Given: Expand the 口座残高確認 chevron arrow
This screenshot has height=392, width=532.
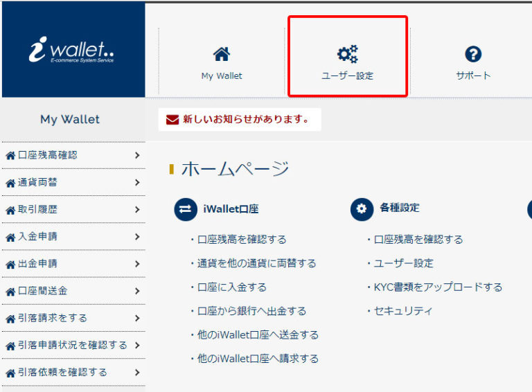Looking at the screenshot, I should (x=137, y=155).
